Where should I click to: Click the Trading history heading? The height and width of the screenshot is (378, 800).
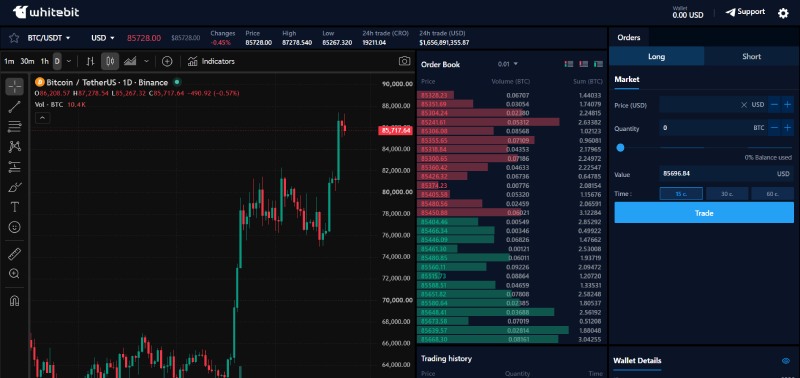[446, 359]
